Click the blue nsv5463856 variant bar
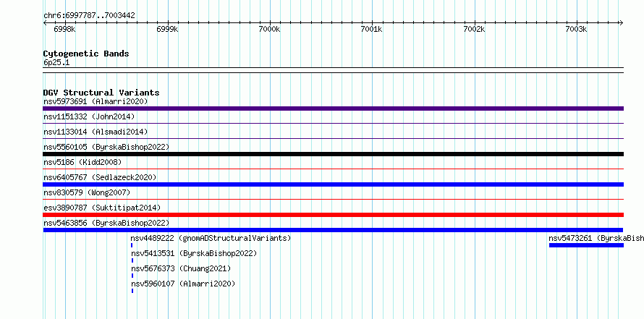 pyautogui.click(x=333, y=230)
